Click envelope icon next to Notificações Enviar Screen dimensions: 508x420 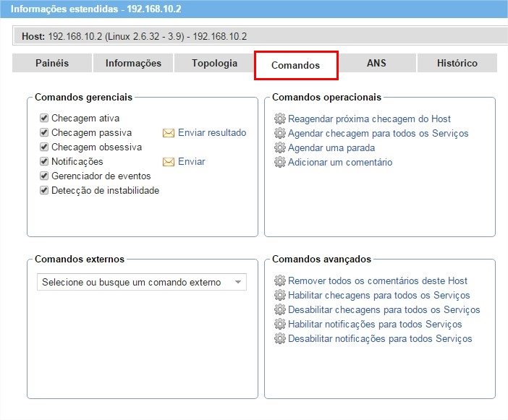pos(169,162)
